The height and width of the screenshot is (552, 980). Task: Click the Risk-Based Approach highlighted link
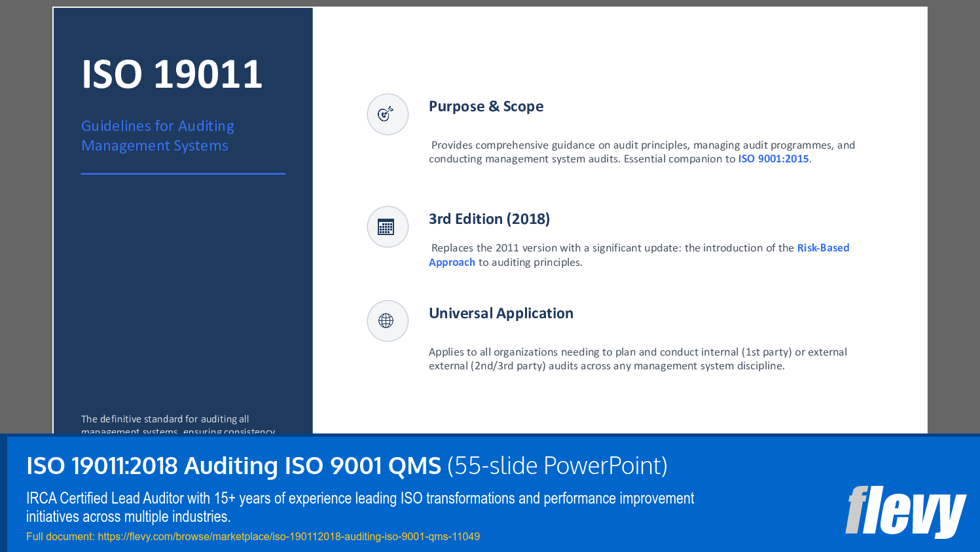822,248
